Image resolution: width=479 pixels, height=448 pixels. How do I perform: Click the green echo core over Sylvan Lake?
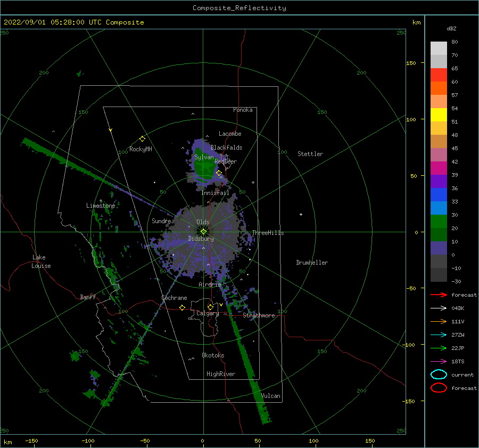[x=204, y=165]
